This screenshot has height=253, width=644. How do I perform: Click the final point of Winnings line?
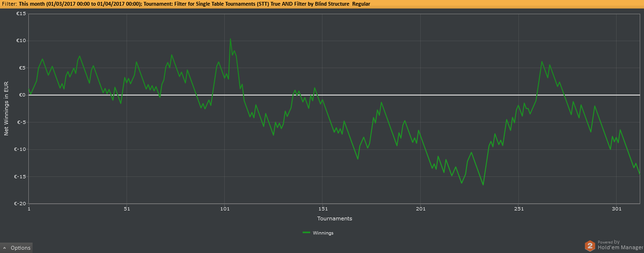pos(640,174)
